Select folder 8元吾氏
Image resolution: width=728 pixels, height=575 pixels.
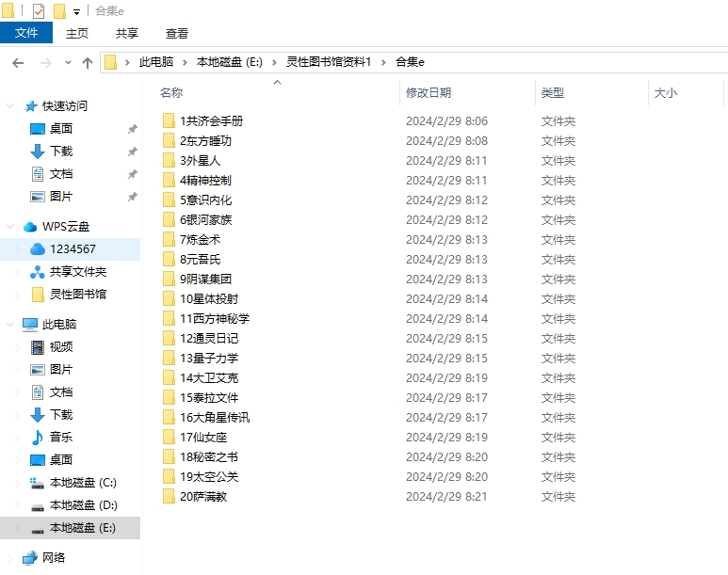pos(200,259)
